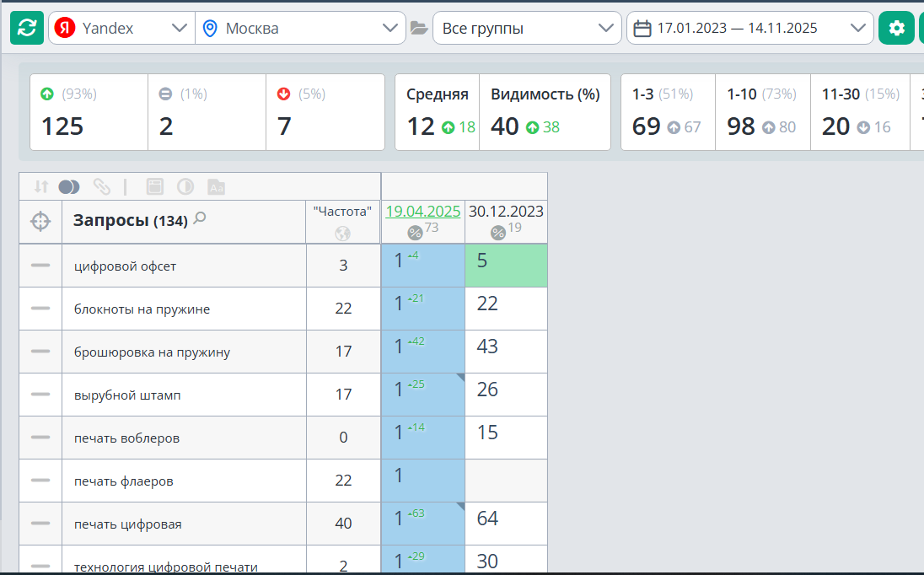Screen dimensions: 924x575
Task: Click the unchanged positions card showing (1%)
Action: pos(207,112)
